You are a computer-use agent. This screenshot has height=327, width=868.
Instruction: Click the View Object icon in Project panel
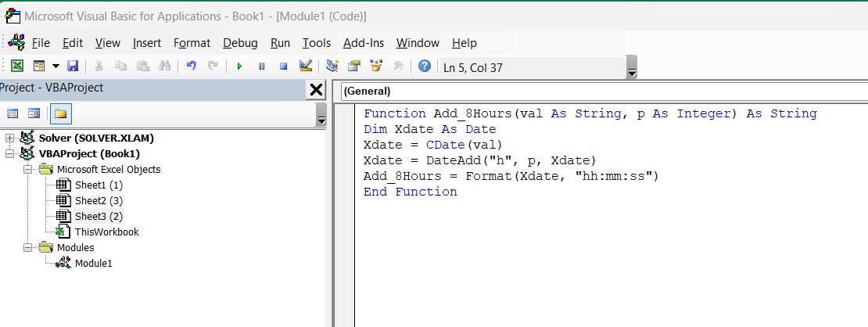pyautogui.click(x=34, y=113)
